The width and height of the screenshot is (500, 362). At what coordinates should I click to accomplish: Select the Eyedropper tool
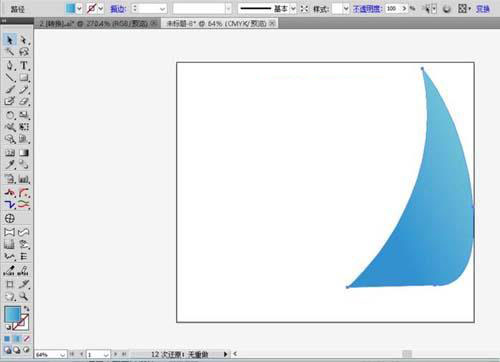pyautogui.click(x=10, y=164)
